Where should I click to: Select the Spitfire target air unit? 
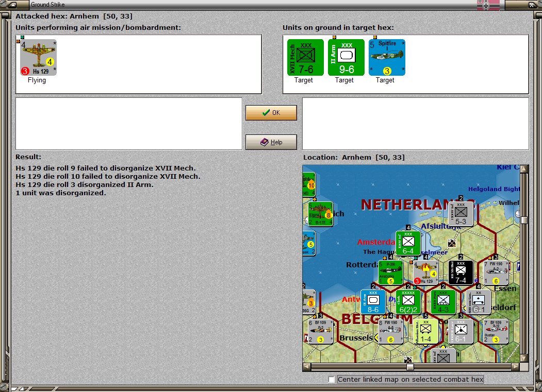(x=387, y=57)
